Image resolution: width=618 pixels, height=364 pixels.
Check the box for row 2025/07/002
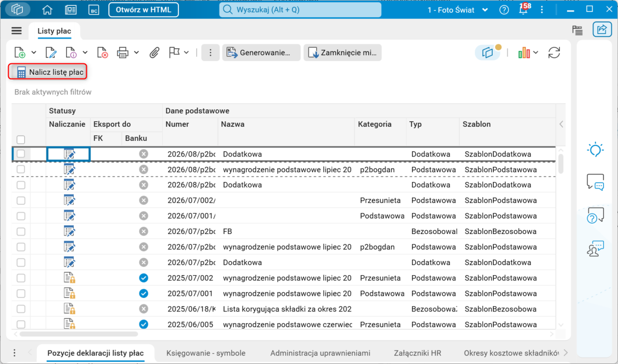[21, 278]
